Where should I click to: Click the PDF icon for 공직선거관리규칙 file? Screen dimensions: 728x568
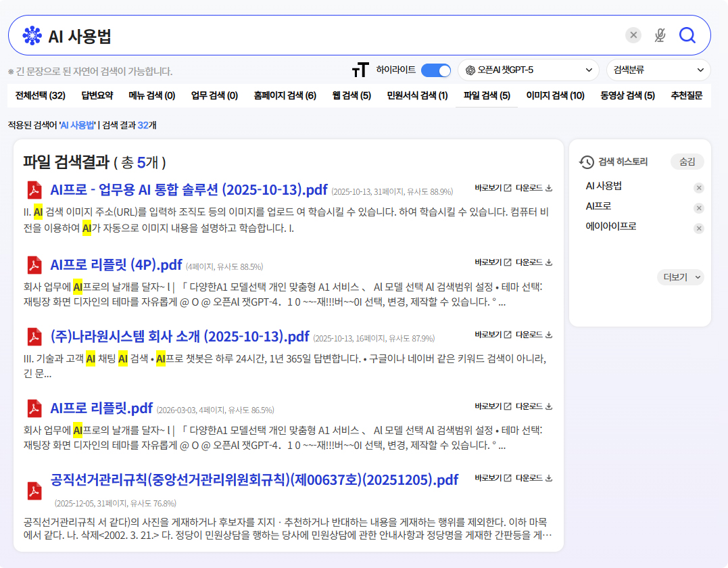[x=34, y=490]
